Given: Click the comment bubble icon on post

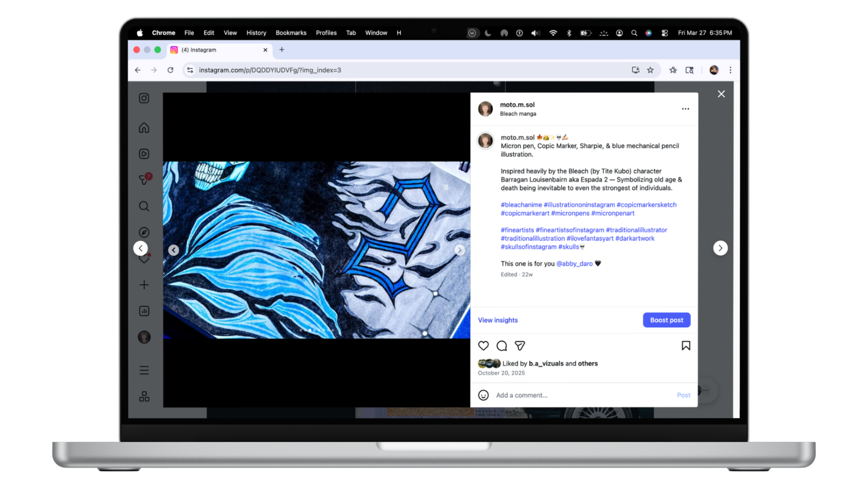Looking at the screenshot, I should coord(501,346).
